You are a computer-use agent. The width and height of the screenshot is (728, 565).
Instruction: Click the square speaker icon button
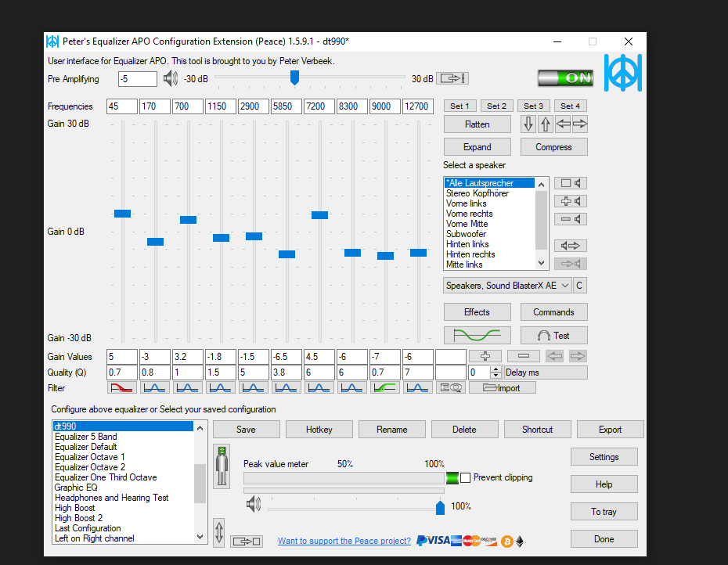coord(571,183)
